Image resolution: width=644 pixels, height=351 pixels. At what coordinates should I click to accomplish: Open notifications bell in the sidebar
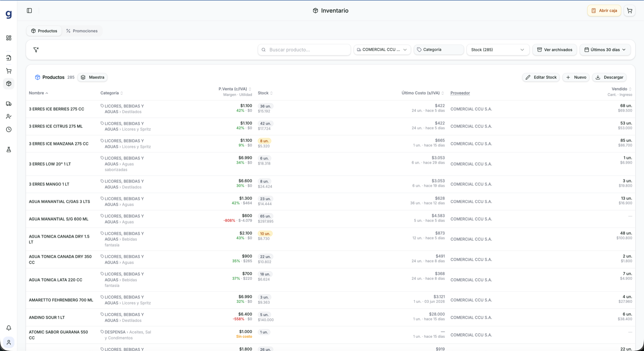[x=8, y=328]
